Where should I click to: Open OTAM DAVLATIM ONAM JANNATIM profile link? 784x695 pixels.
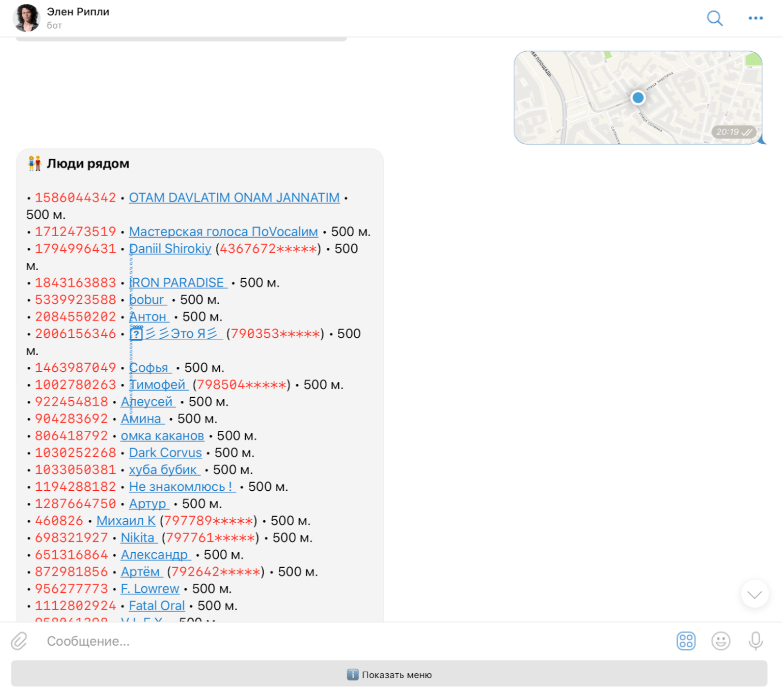point(234,198)
